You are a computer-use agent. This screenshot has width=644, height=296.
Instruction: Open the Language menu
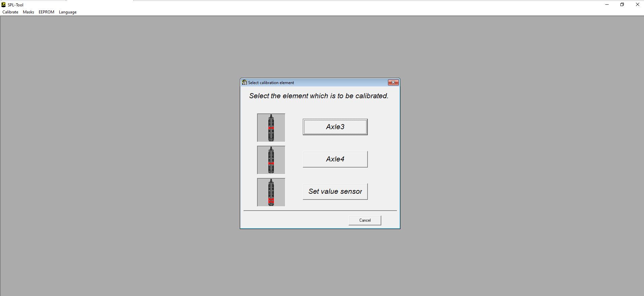click(x=68, y=12)
